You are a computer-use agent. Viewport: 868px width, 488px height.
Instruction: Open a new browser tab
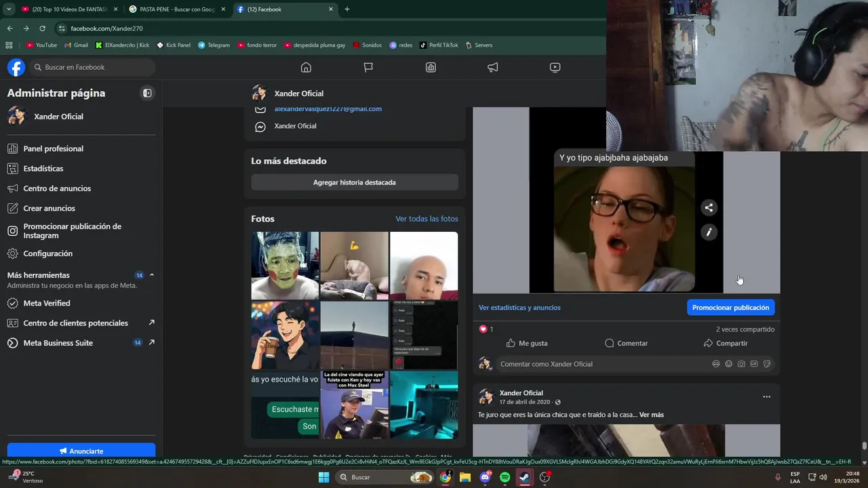tap(347, 9)
